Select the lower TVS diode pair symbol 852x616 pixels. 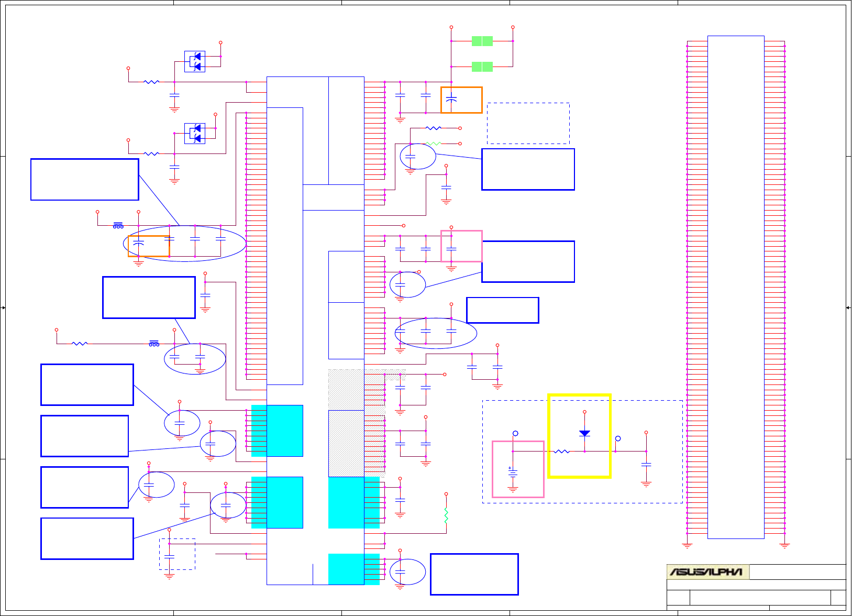[195, 133]
